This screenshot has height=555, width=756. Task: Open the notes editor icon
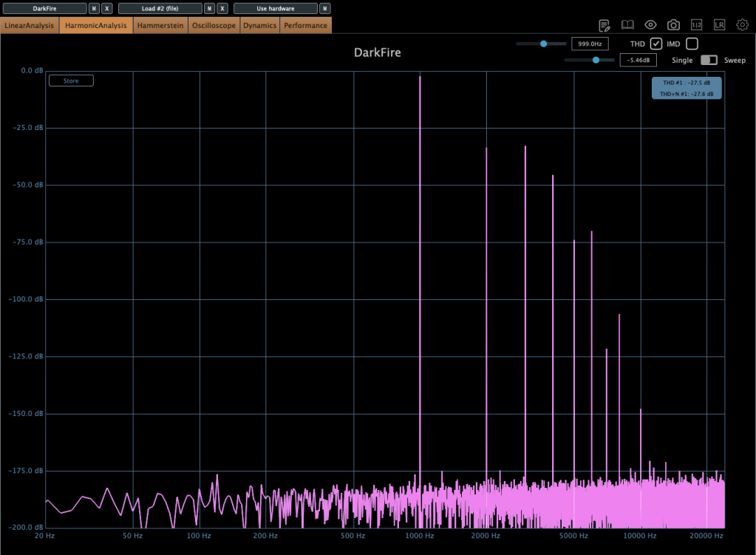pyautogui.click(x=605, y=25)
